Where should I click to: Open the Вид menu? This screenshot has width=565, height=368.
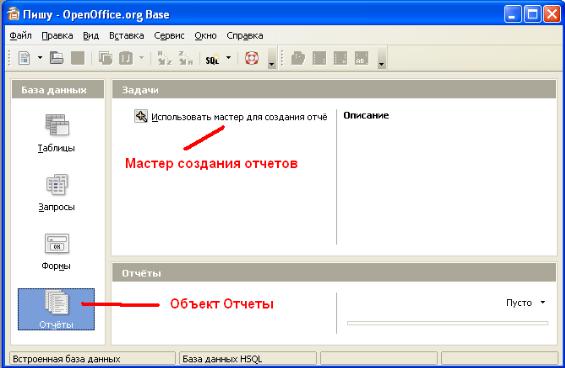pyautogui.click(x=91, y=36)
